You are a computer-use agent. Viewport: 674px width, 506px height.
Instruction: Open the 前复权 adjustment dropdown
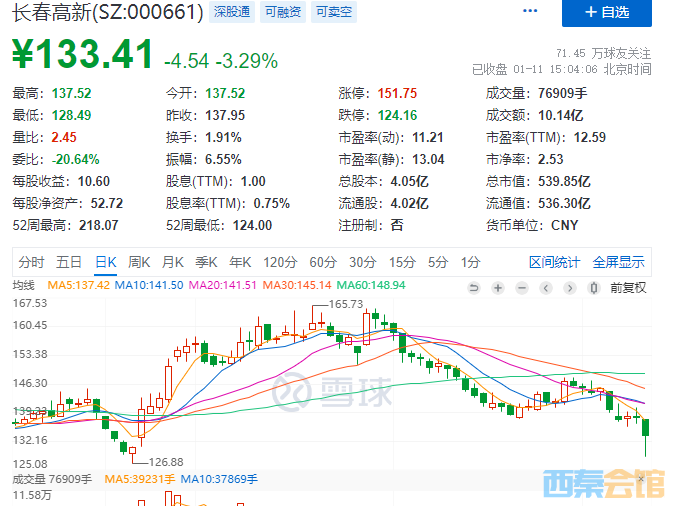[627, 287]
